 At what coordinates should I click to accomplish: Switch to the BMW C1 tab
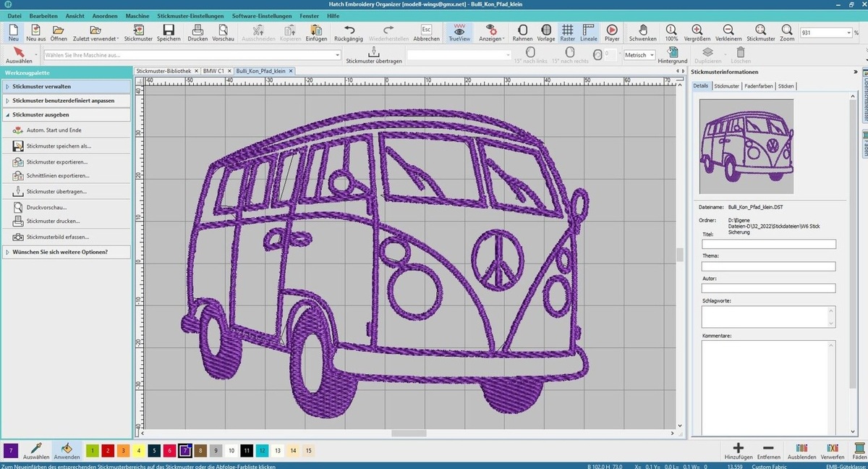[x=213, y=71]
